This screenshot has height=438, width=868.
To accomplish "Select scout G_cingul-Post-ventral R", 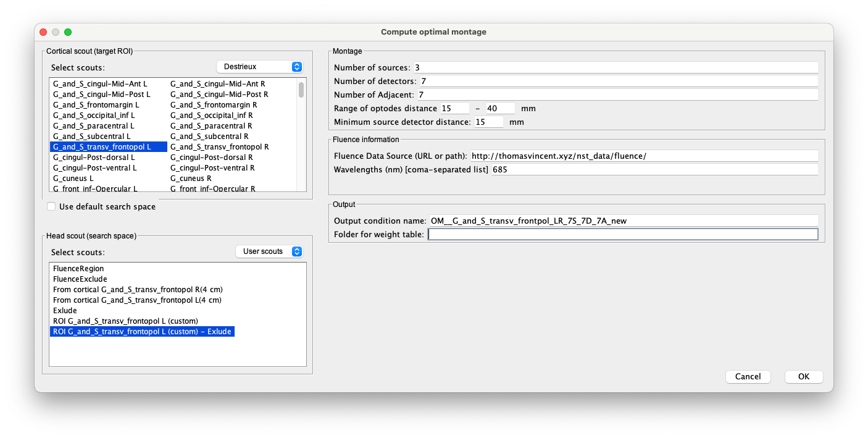I will (x=213, y=168).
